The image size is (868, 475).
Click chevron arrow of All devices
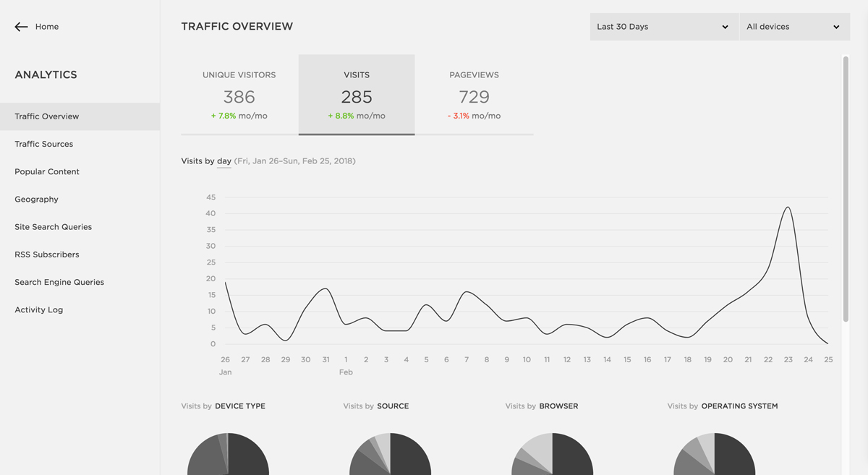click(836, 27)
